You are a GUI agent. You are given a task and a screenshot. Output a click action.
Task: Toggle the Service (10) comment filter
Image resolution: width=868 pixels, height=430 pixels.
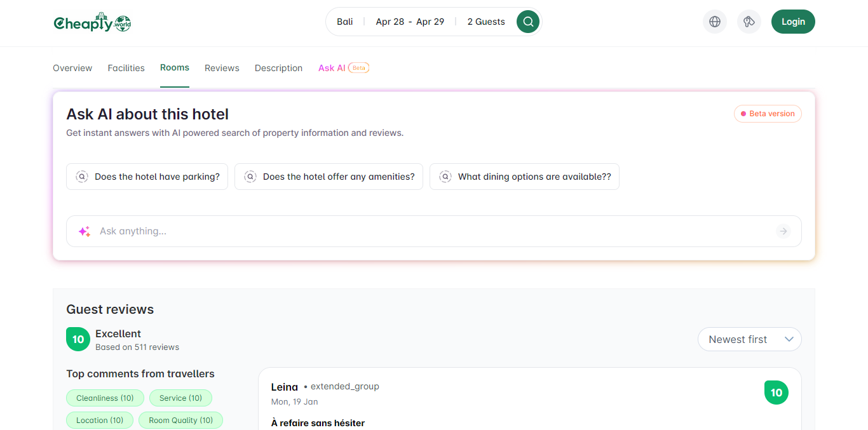(180, 398)
